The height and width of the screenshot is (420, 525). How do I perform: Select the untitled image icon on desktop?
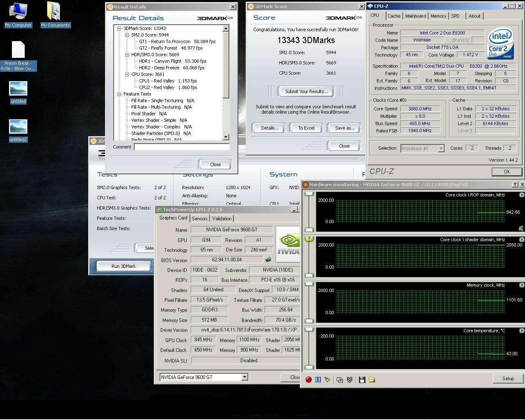click(x=18, y=93)
